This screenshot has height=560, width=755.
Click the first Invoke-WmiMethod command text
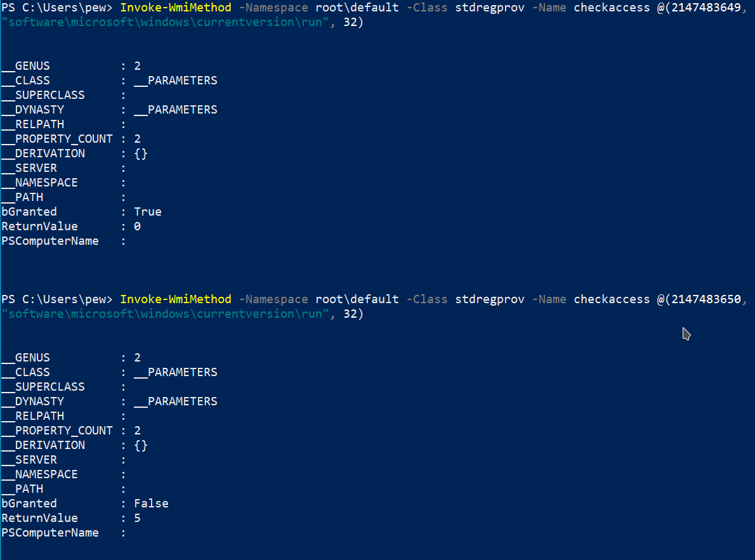tap(176, 8)
